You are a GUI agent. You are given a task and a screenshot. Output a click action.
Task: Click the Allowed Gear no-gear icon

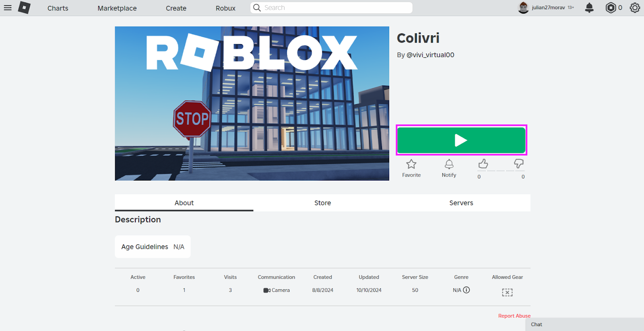507,292
